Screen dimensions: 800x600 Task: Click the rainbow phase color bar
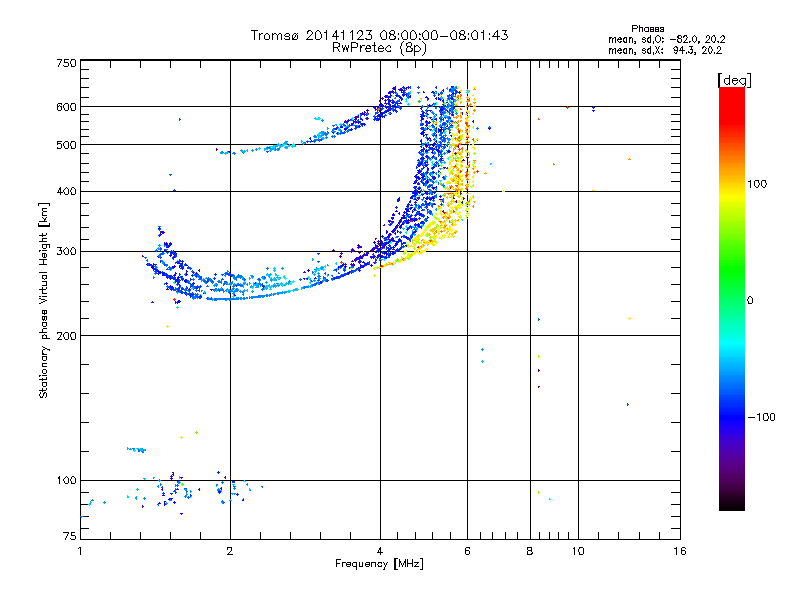732,298
